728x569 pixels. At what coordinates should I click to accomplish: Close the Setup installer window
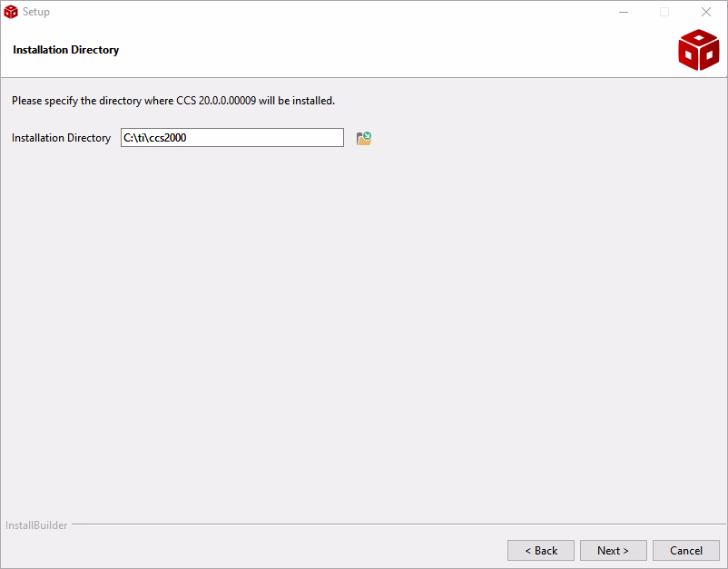tap(706, 12)
